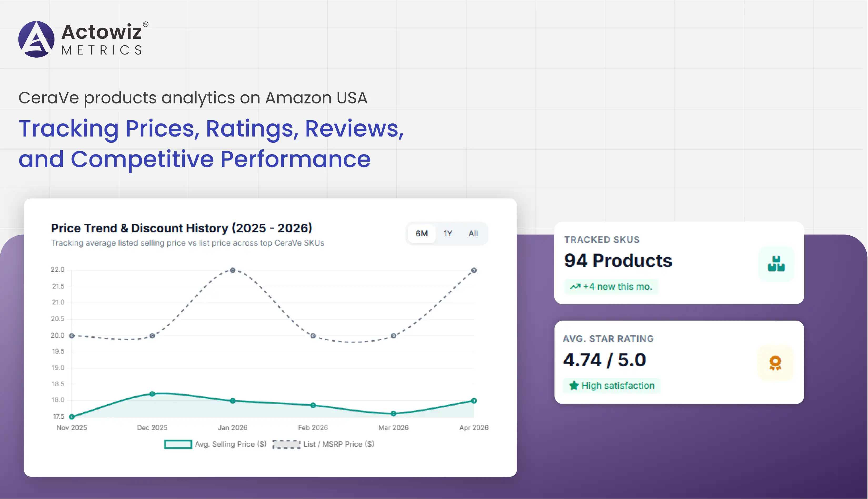This screenshot has height=499, width=868.
Task: Click the 'Price Trend & Discount History' title
Action: pos(181,228)
